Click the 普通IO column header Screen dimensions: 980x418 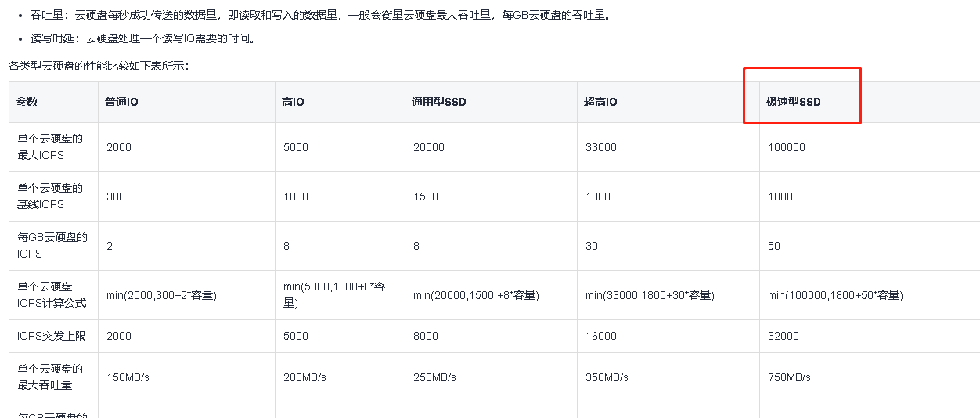click(x=122, y=102)
